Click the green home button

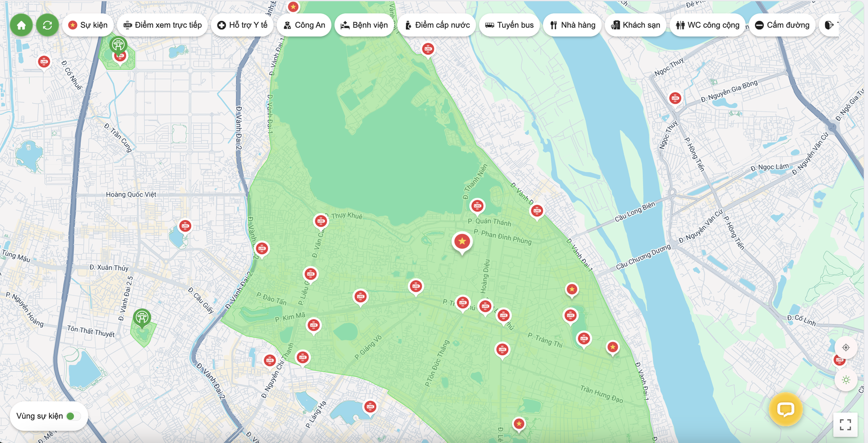tap(21, 25)
